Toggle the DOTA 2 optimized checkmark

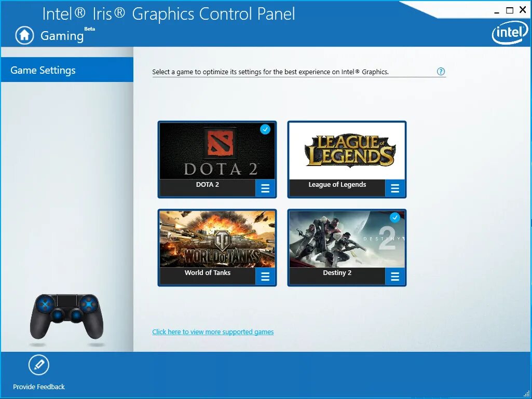click(x=265, y=129)
